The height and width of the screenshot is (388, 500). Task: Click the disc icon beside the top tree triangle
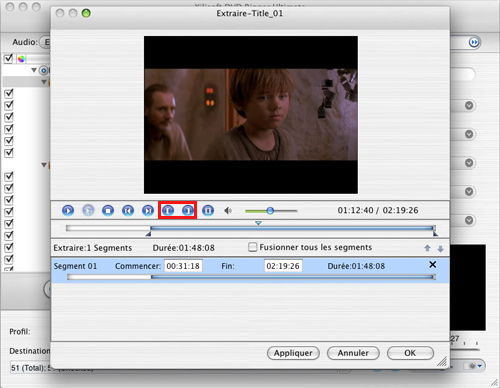point(44,70)
